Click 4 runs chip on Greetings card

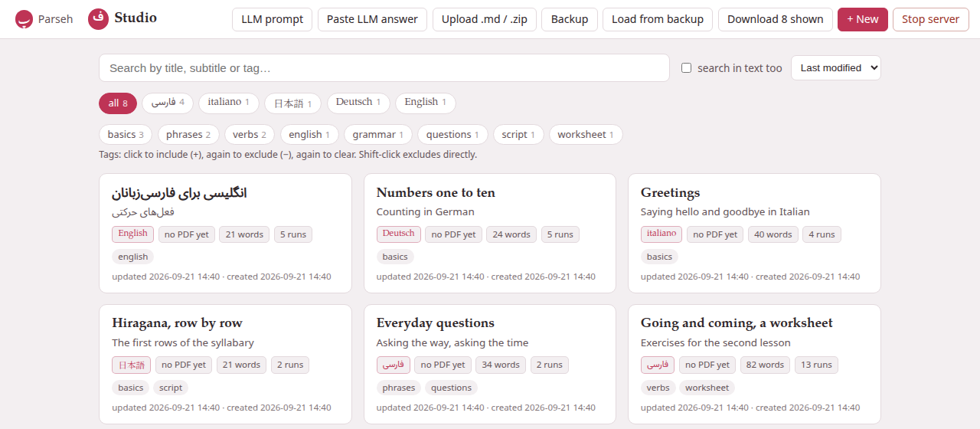pos(822,234)
